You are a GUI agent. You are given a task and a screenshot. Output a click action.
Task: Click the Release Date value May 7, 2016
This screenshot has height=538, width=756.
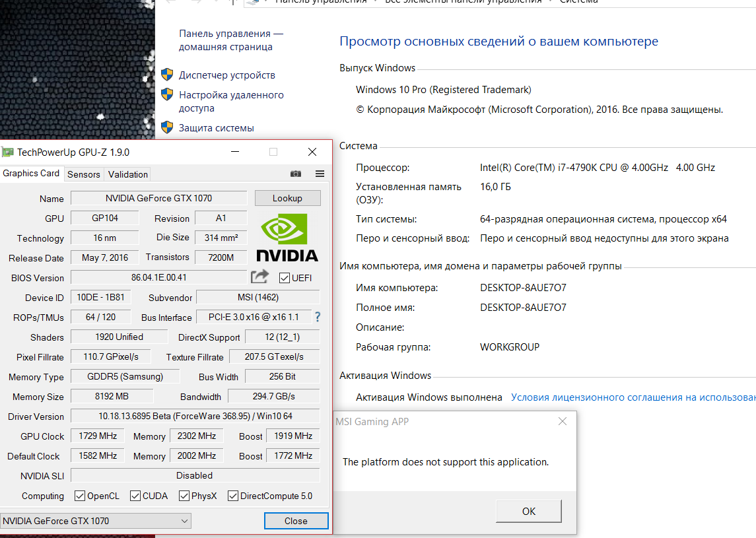click(x=104, y=257)
